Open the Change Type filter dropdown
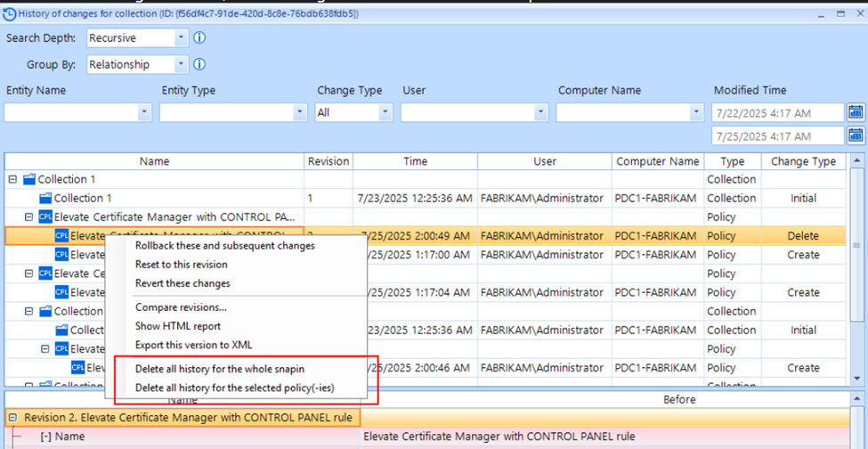868x449 pixels. click(x=385, y=112)
